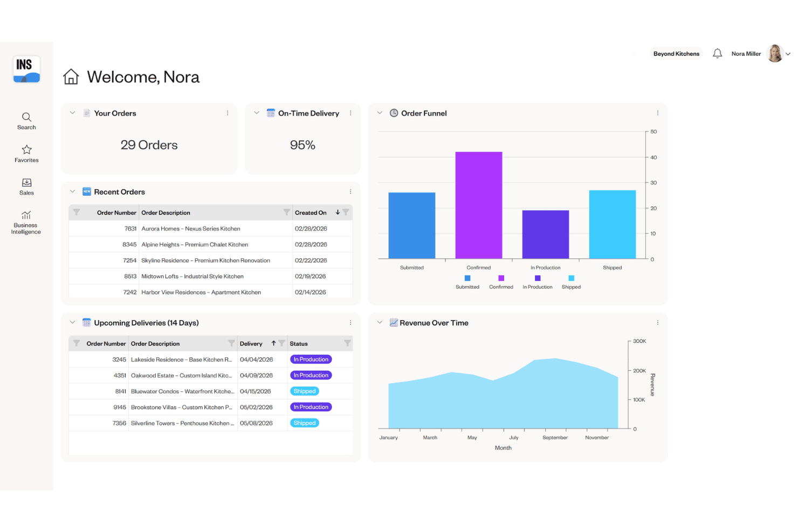
Task: Toggle Shipped series in chart legend
Action: coord(572,282)
